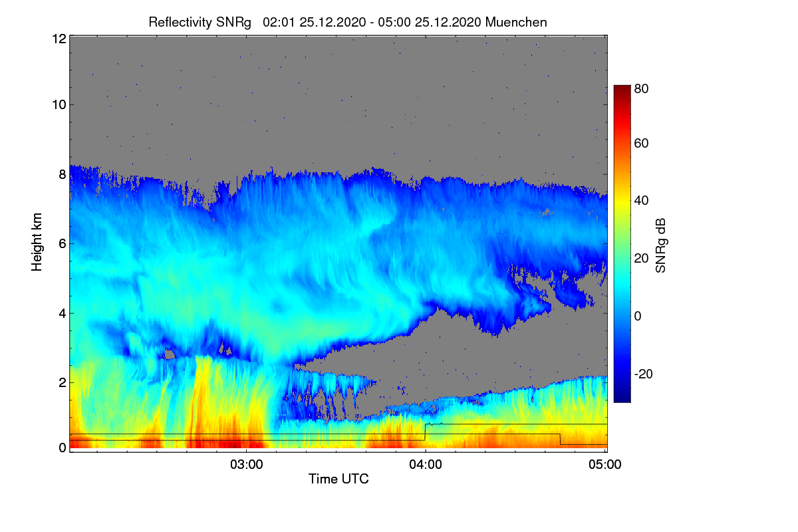Click the 'Height km' axis label
Viewport: 798px width, 532px height.
click(37, 242)
